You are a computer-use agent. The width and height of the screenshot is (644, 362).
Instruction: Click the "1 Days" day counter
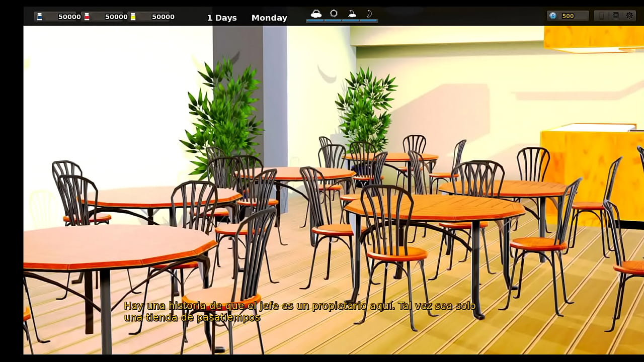222,18
